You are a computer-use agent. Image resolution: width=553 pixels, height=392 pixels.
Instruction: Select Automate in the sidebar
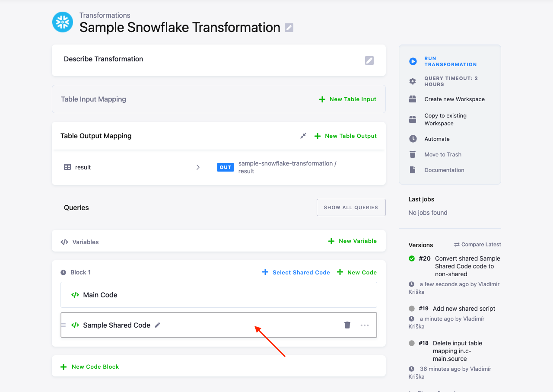click(x=437, y=139)
